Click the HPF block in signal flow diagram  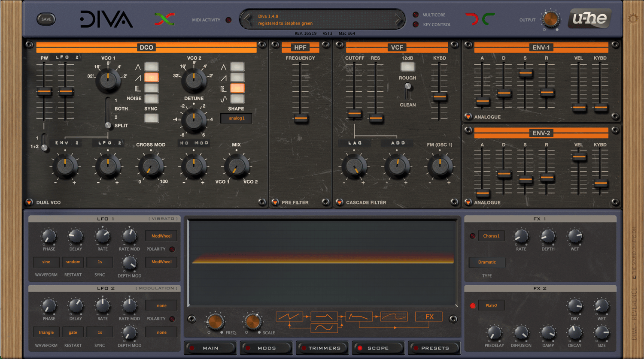coord(324,317)
